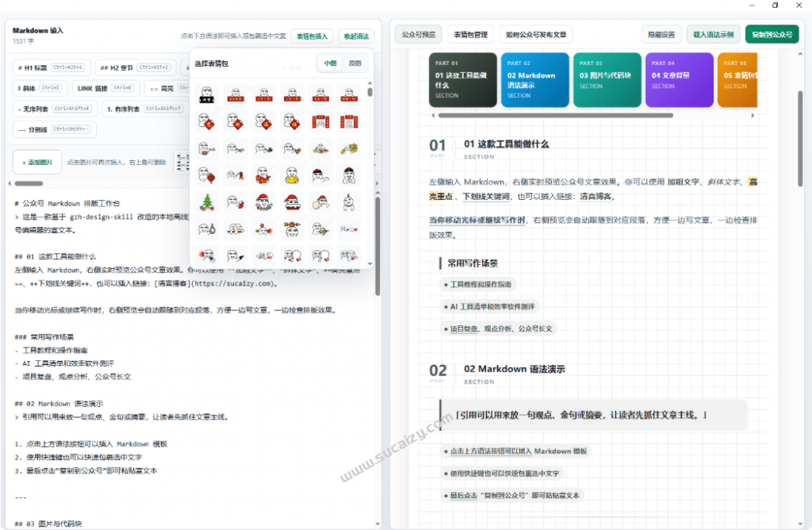This screenshot has width=812, height=530.
Task: Click the 'AI 工具清单和效率软件测评' preview bullet
Action: (x=489, y=307)
